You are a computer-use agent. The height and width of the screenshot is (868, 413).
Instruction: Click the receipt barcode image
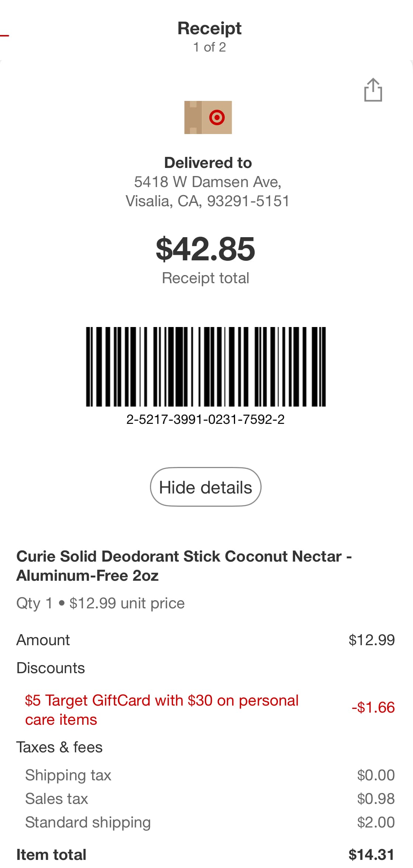pyautogui.click(x=206, y=367)
